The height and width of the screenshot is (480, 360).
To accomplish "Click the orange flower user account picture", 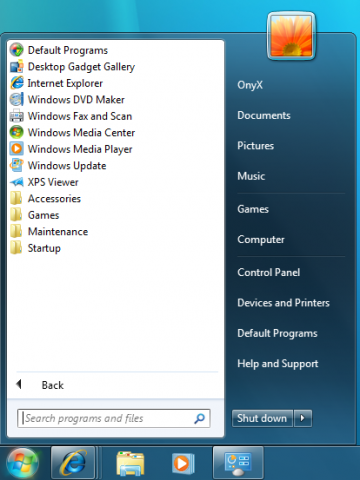I will 291,36.
